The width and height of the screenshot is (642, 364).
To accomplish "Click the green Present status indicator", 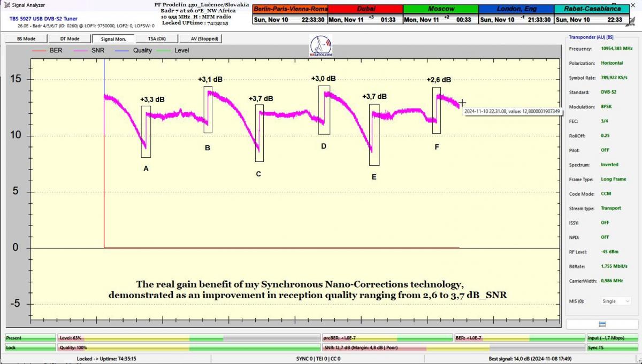I will coord(30,338).
